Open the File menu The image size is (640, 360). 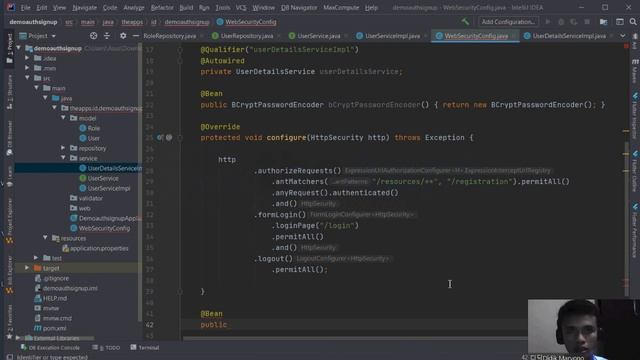pyautogui.click(x=25, y=7)
